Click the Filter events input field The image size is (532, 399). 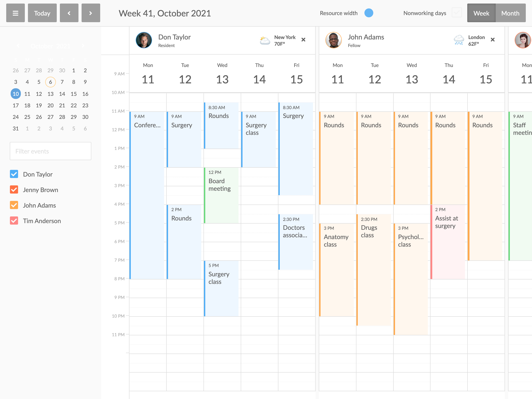(x=51, y=151)
